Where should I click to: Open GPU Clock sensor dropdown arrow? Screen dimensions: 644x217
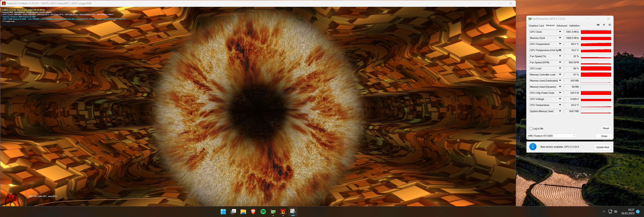[560, 32]
